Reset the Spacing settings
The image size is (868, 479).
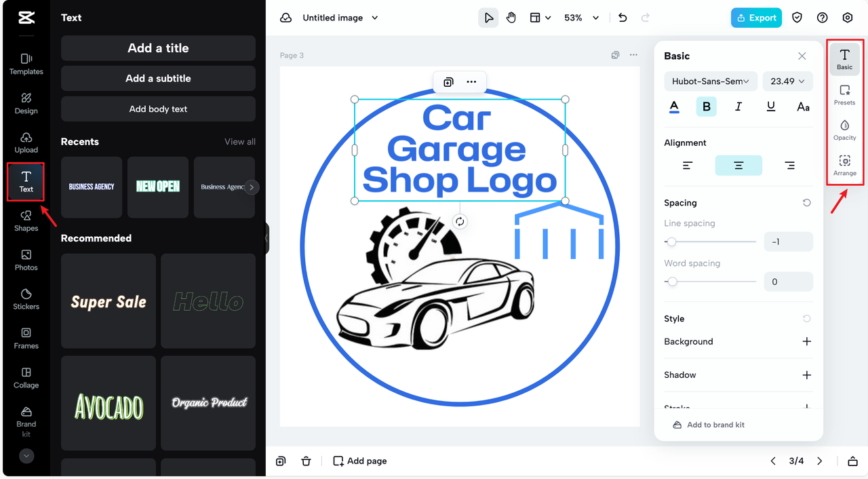click(x=806, y=203)
